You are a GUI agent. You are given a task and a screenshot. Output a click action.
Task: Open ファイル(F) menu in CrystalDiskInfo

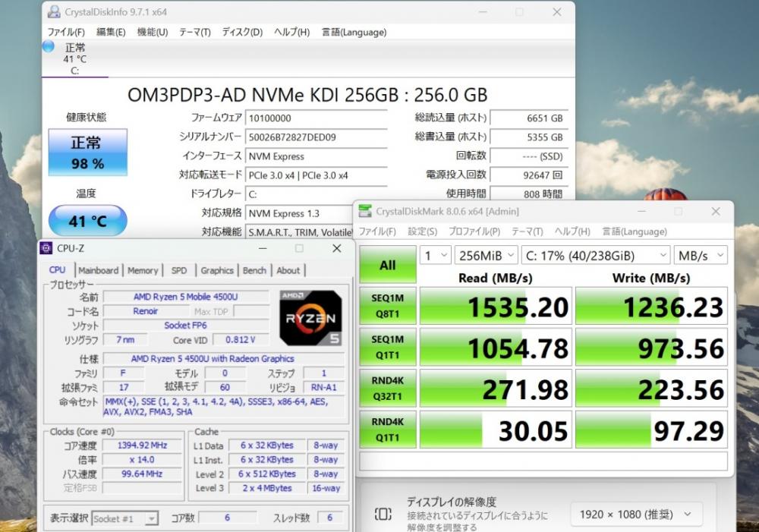click(66, 33)
